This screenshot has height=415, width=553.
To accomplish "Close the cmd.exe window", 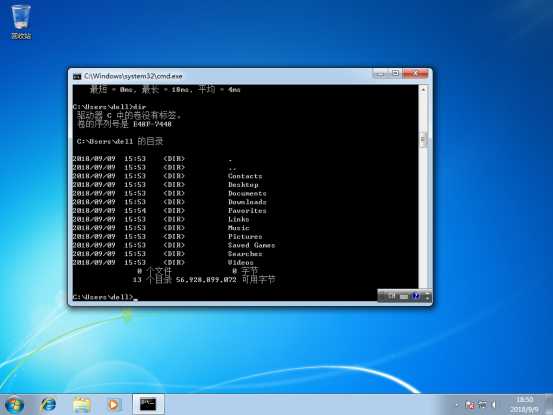I will point(415,73).
